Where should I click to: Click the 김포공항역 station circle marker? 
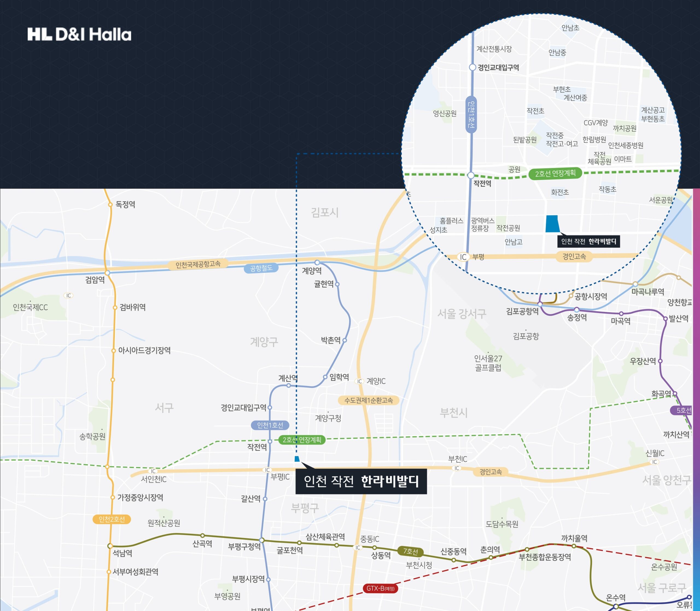[540, 304]
